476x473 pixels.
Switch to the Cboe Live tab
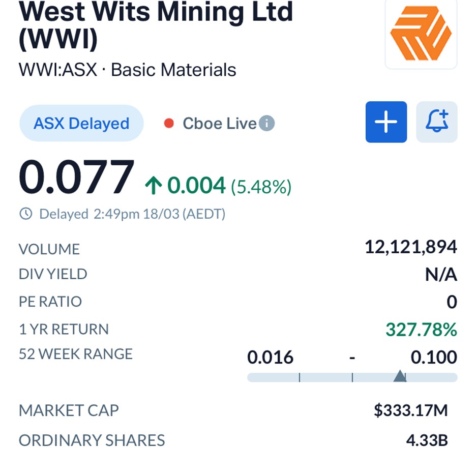click(x=219, y=124)
